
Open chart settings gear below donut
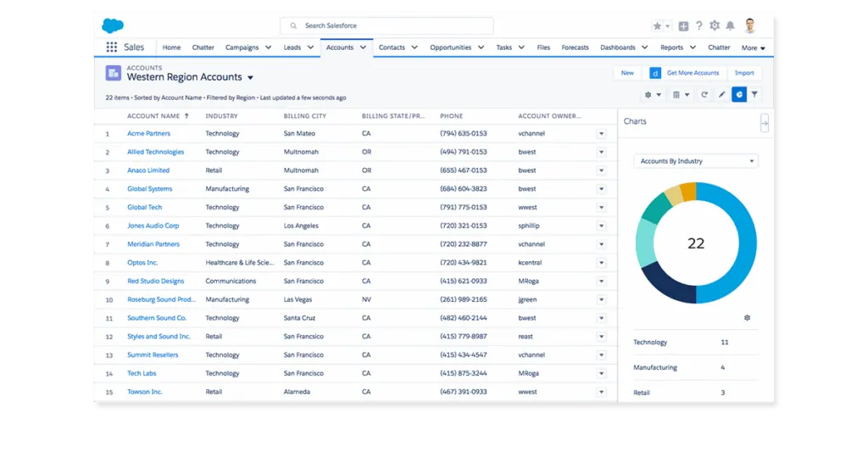[747, 318]
